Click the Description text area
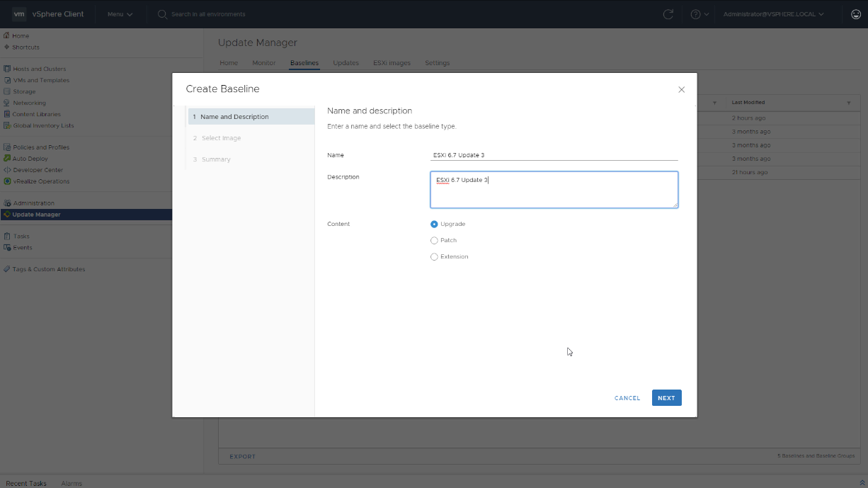The height and width of the screenshot is (488, 868). pos(554,190)
